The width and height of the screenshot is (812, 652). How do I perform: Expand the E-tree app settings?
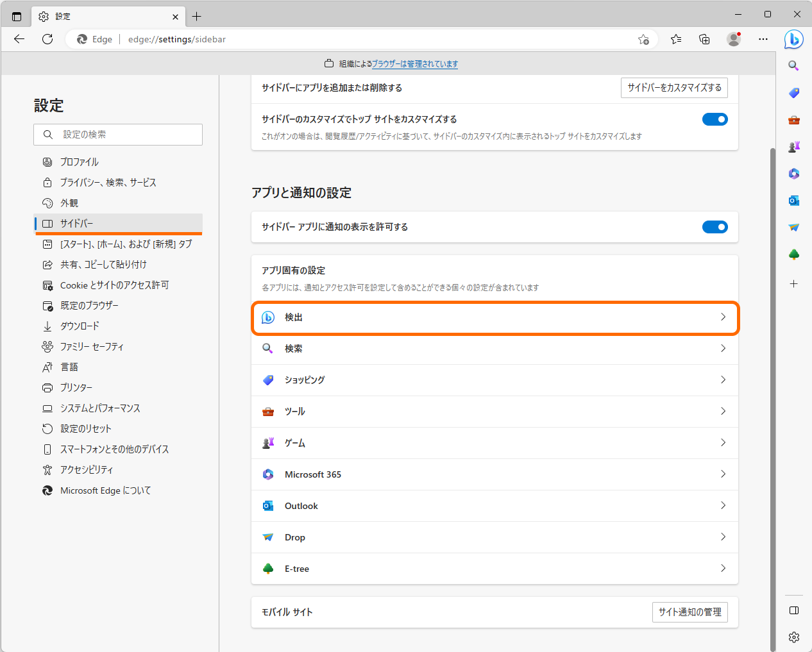495,568
